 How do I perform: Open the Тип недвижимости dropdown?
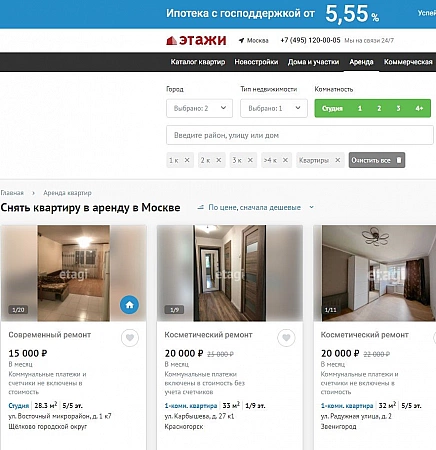click(x=274, y=108)
